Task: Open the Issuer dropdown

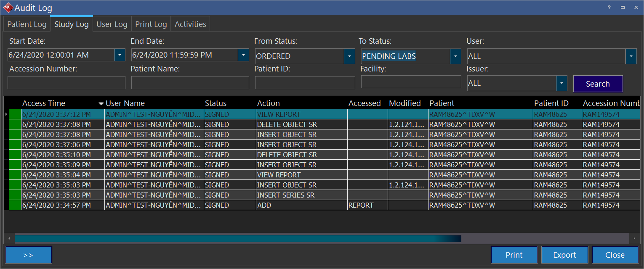Action: (x=562, y=83)
